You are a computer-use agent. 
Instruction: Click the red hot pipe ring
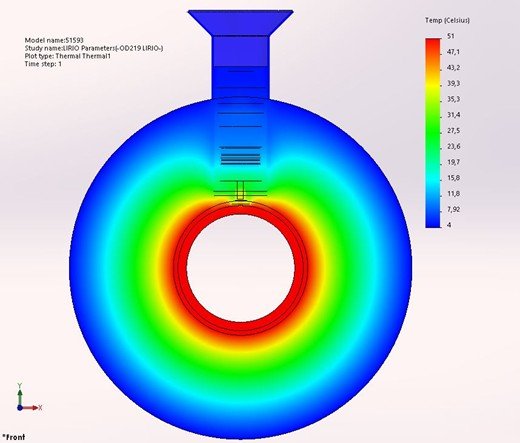click(241, 328)
